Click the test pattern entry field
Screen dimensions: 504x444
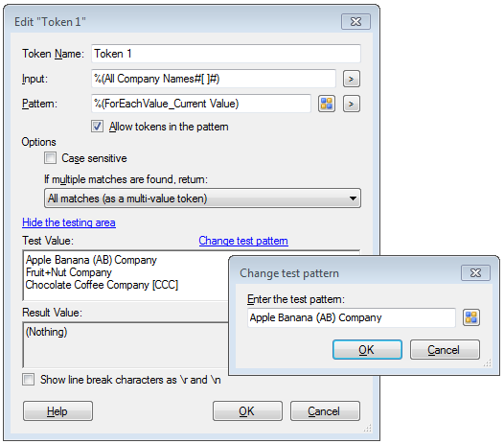coord(352,317)
